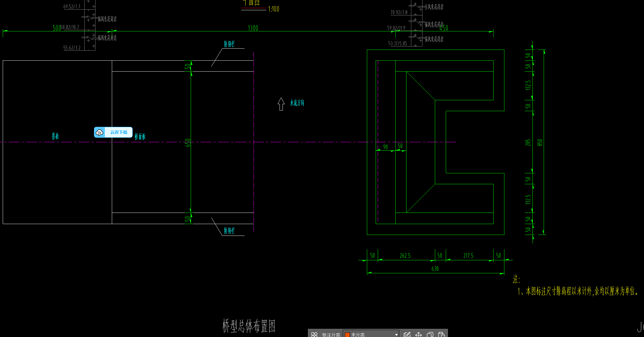Select the 70.92/3.8 borehole label
Image resolution: width=644 pixels, height=337 pixels.
click(399, 12)
